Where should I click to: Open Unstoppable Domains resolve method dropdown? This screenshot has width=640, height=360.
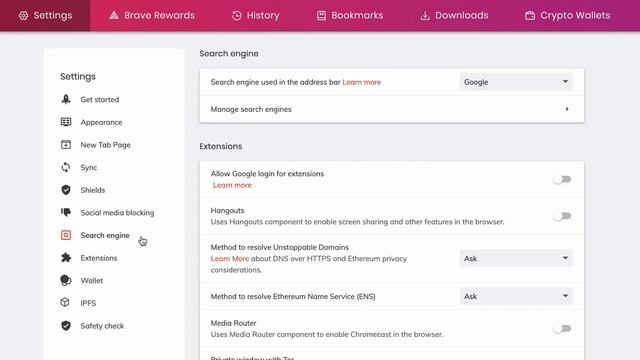[x=516, y=258]
